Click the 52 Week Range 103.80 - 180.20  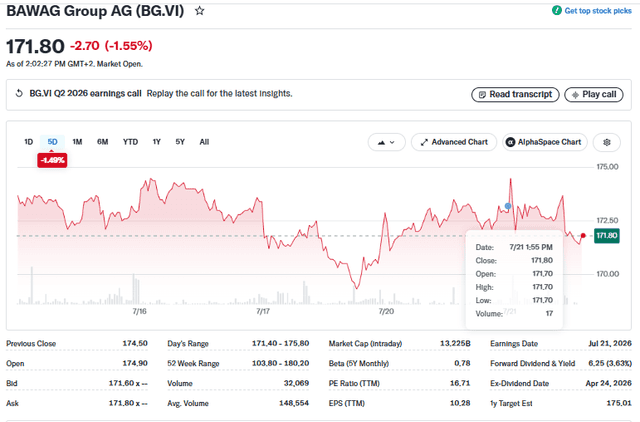point(280,363)
